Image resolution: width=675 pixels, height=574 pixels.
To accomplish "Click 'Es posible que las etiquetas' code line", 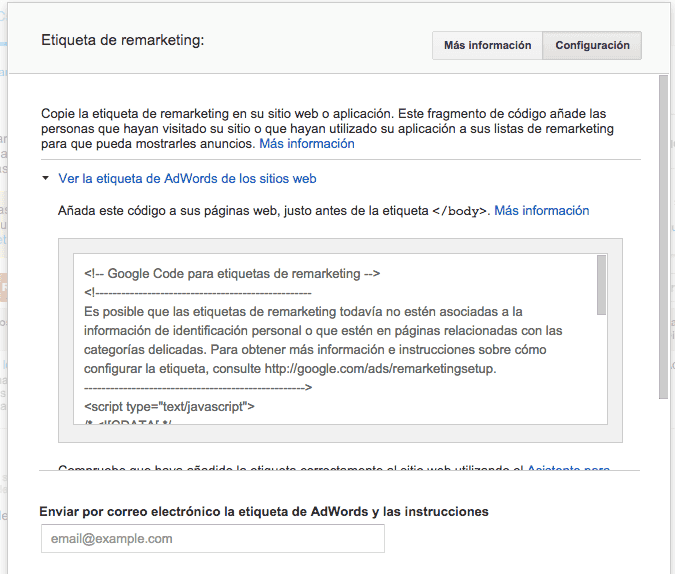I will coord(303,311).
